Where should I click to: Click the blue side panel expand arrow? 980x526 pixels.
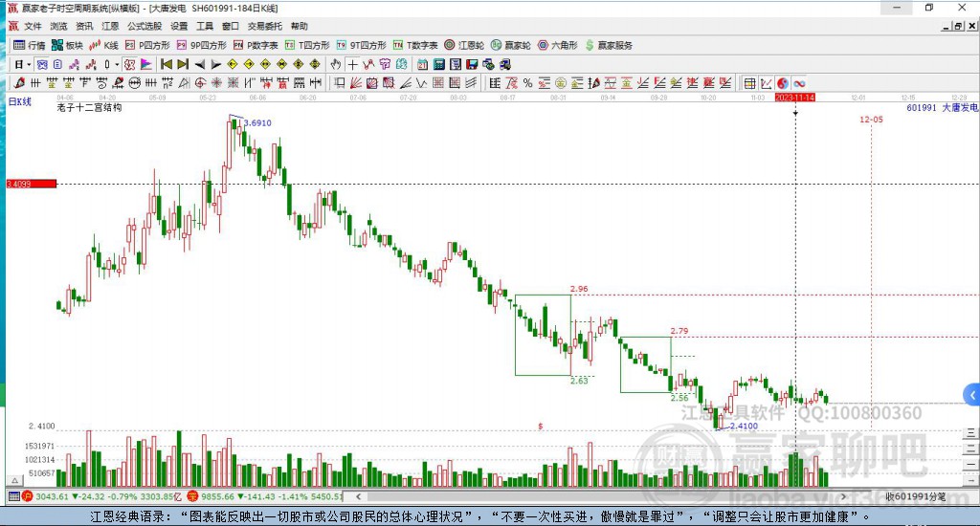pos(972,395)
